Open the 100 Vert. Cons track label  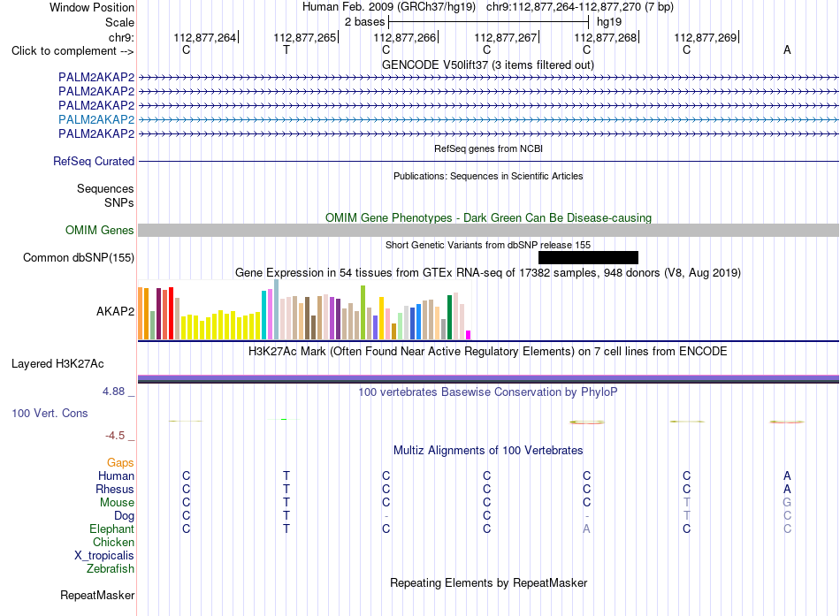50,413
